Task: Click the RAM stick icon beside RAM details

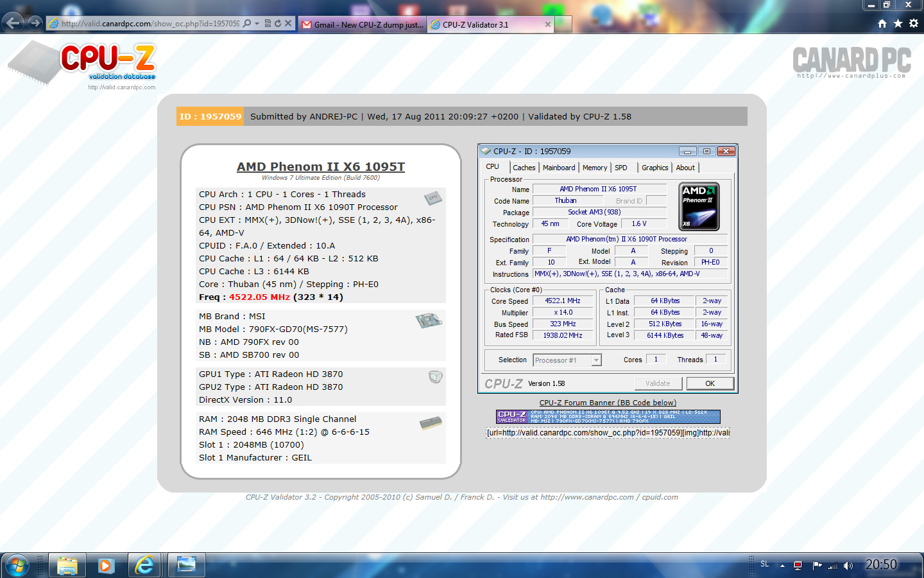Action: click(x=431, y=423)
